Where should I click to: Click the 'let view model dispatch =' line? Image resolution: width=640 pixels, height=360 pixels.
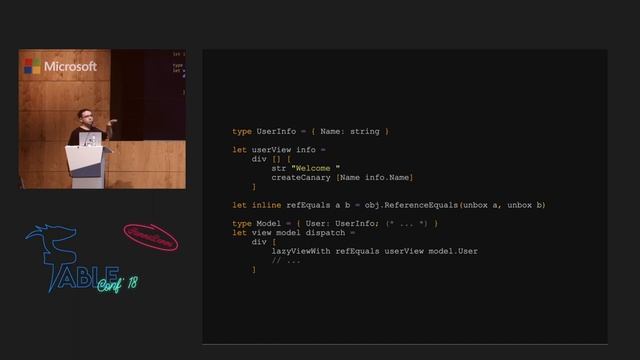294,233
